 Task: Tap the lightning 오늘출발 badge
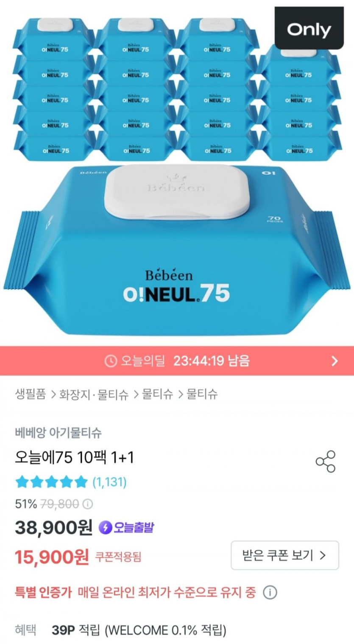click(x=127, y=528)
